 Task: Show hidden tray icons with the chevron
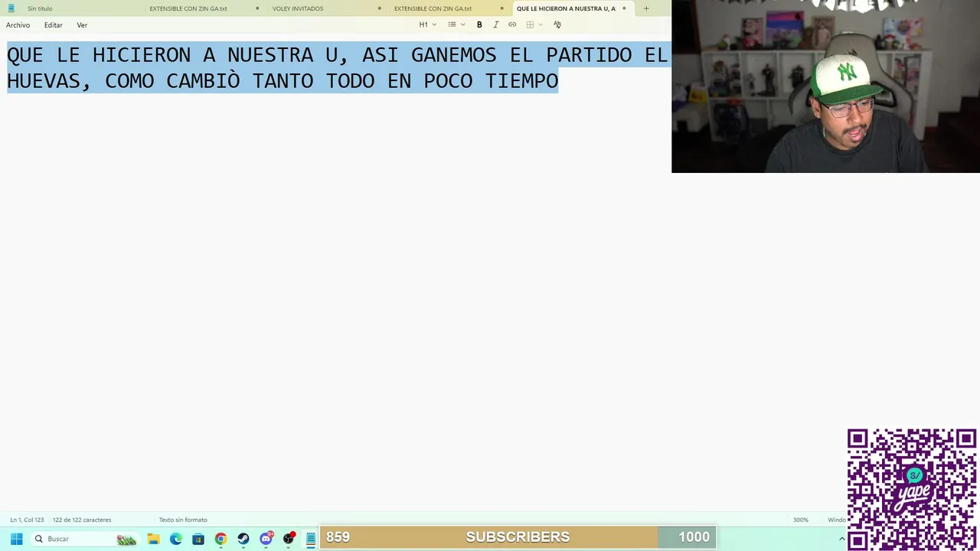(841, 539)
